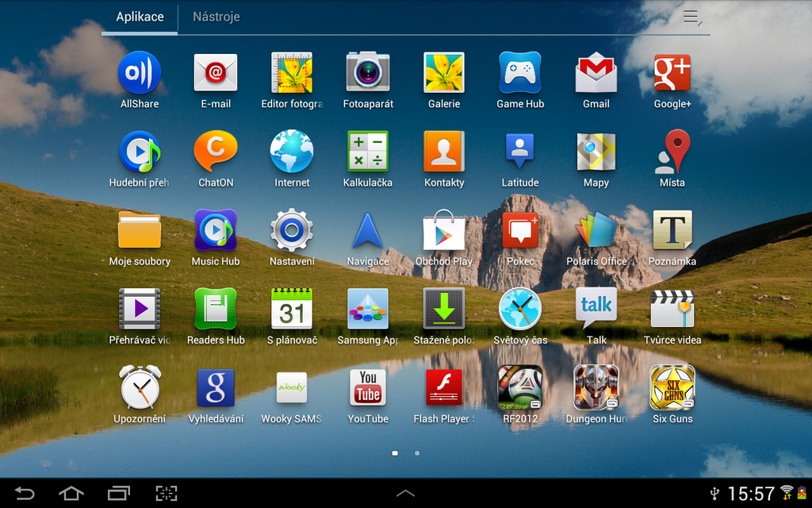This screenshot has height=508, width=812.
Task: Launch Game Hub
Action: tap(520, 72)
